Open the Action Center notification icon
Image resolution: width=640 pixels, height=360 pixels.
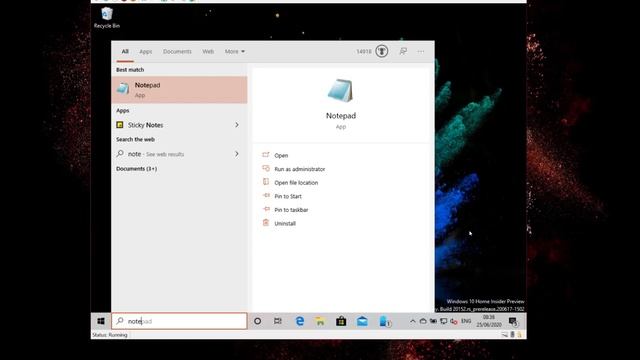pyautogui.click(x=513, y=322)
